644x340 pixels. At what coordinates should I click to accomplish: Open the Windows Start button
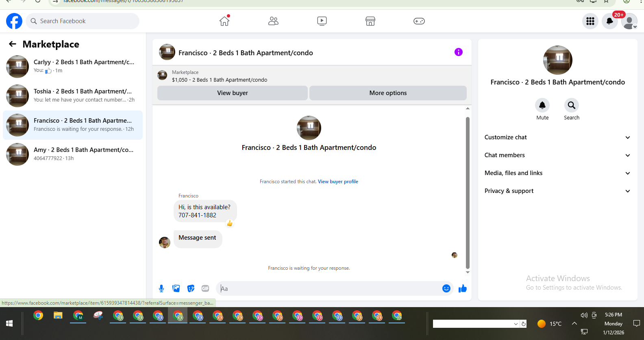click(x=9, y=323)
